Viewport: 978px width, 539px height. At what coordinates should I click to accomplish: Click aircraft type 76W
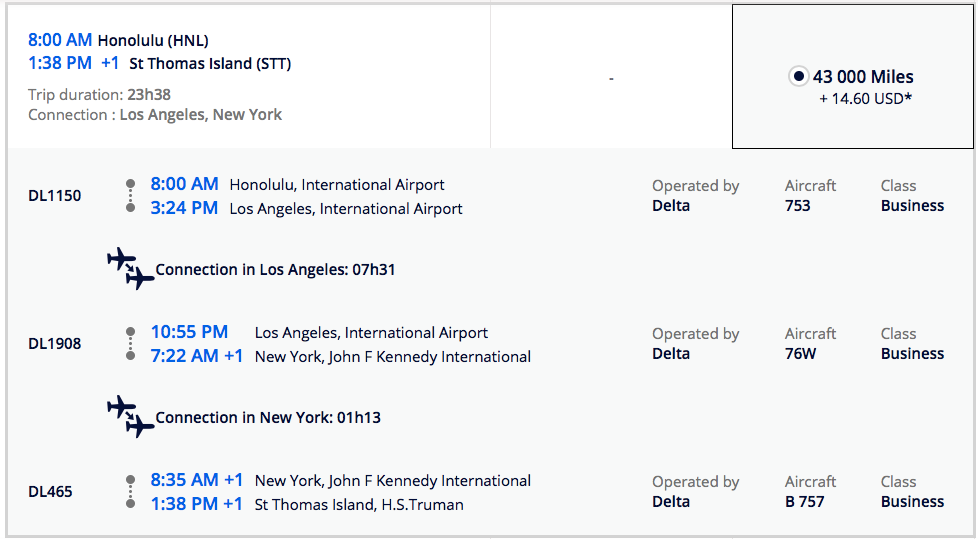[x=801, y=354]
